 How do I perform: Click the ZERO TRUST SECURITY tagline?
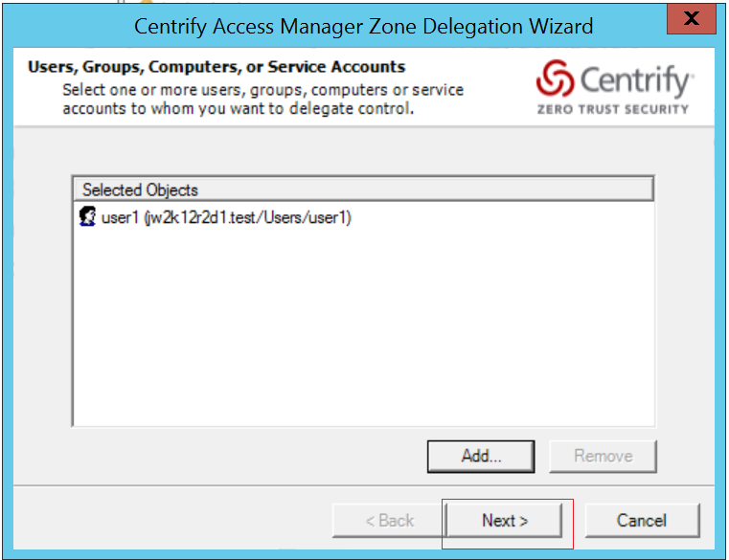[613, 109]
